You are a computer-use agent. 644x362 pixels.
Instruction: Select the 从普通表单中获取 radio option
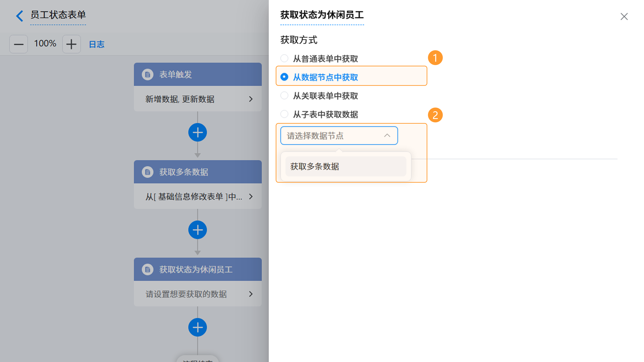coord(284,58)
